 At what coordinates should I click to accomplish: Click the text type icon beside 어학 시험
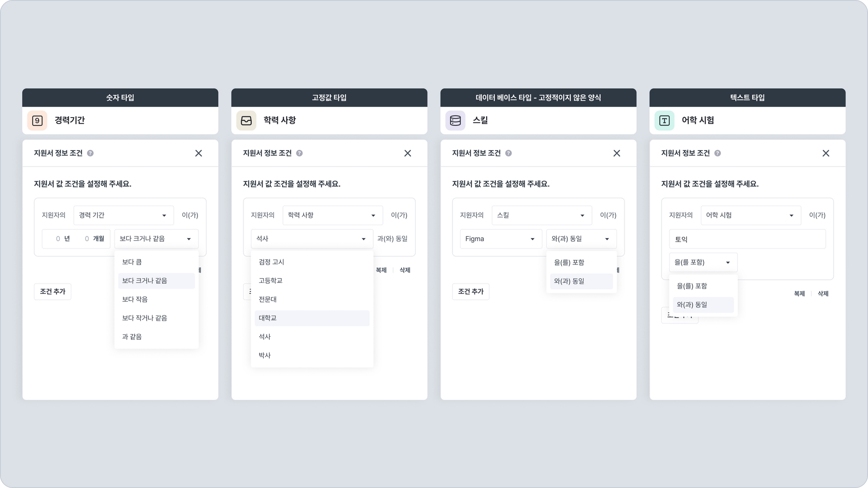coord(664,120)
